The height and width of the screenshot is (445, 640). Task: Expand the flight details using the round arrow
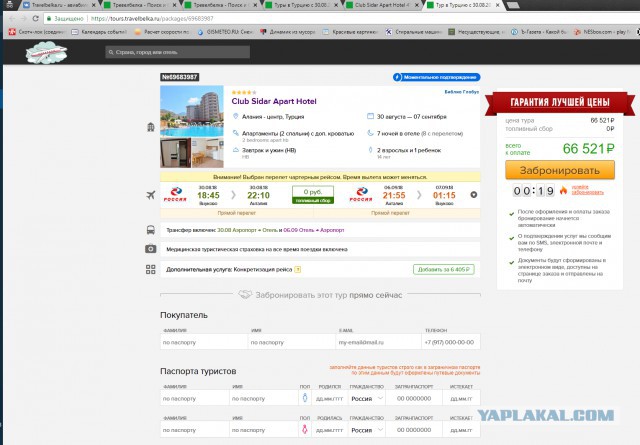pos(473,195)
